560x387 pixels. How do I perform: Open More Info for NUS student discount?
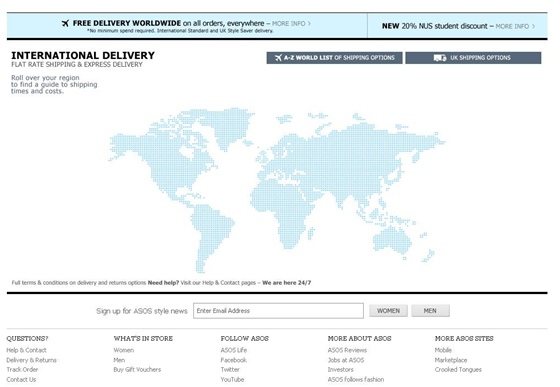coord(515,26)
